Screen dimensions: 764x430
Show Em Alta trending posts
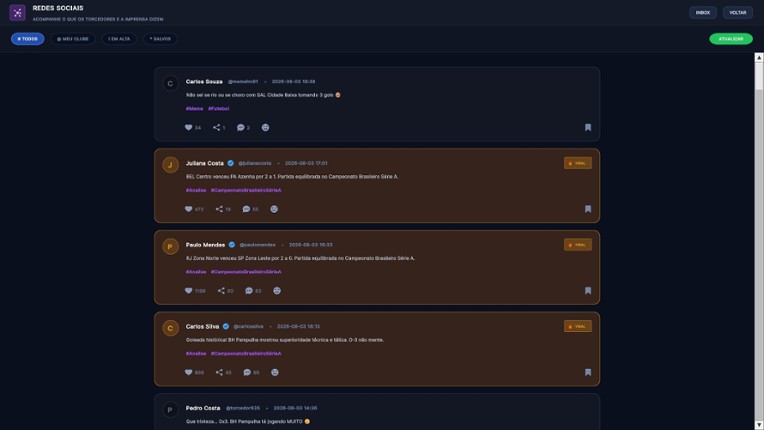click(x=119, y=39)
